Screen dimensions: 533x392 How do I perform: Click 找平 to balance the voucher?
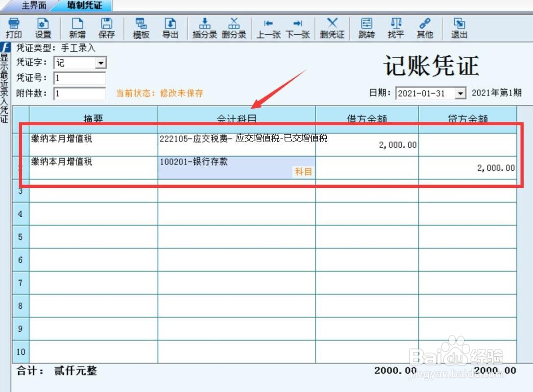pyautogui.click(x=395, y=28)
